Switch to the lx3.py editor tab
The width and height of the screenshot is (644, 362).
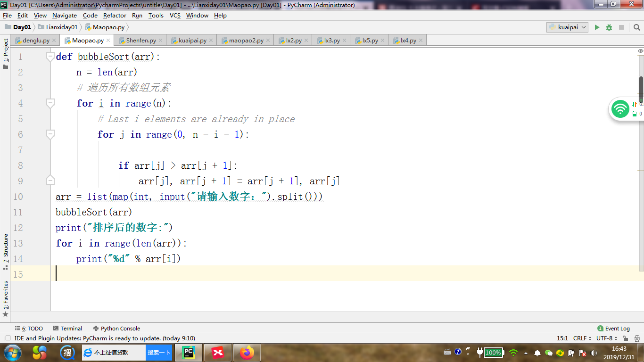[x=332, y=41]
